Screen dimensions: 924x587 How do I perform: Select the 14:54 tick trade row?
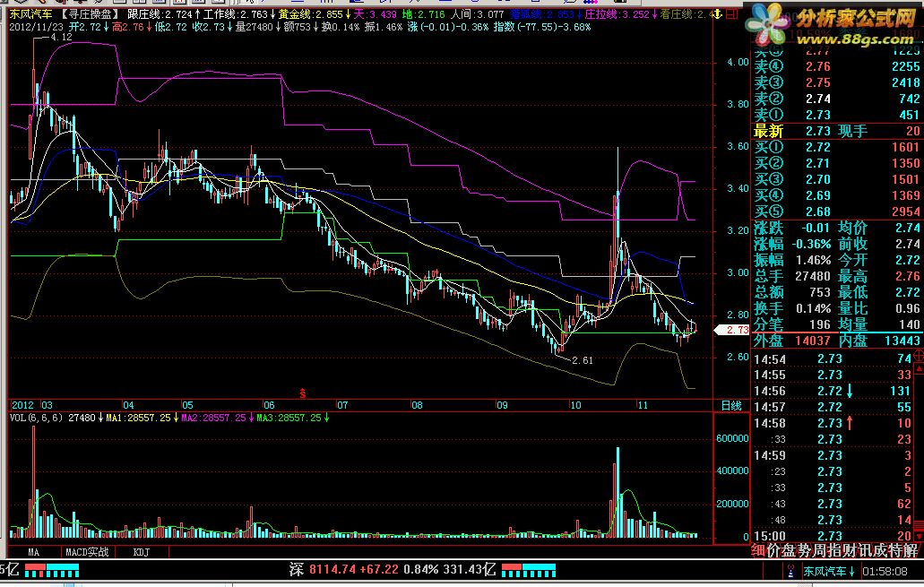(x=833, y=358)
